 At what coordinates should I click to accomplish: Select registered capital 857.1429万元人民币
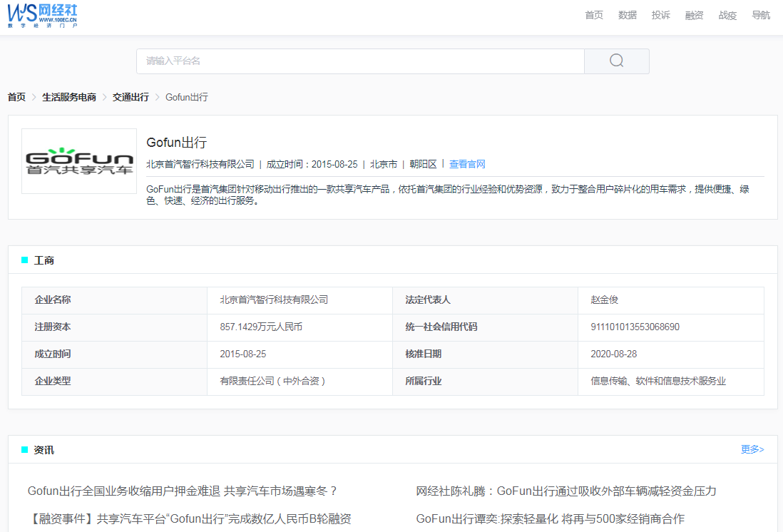pyautogui.click(x=261, y=327)
